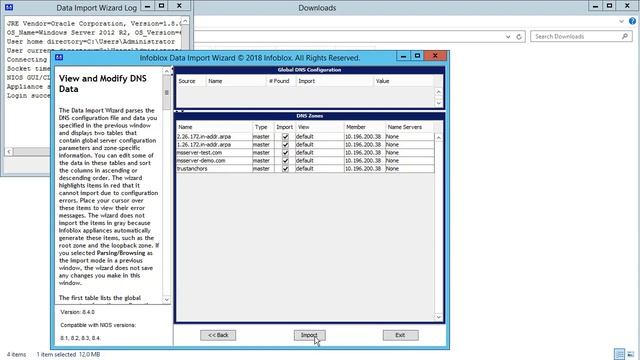Close the Data Import Wizard Log window

179,6
